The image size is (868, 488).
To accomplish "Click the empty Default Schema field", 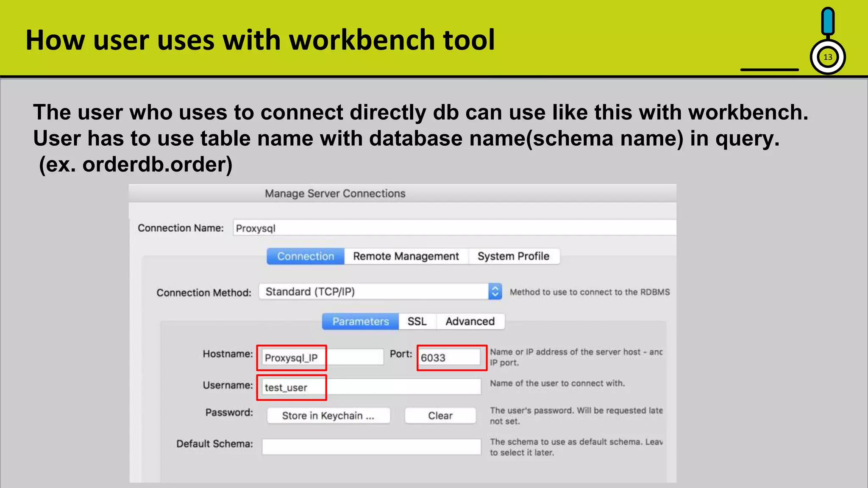I will pyautogui.click(x=371, y=446).
